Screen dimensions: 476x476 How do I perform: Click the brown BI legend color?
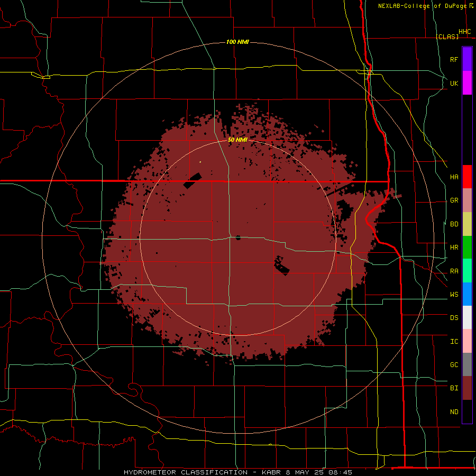467,388
